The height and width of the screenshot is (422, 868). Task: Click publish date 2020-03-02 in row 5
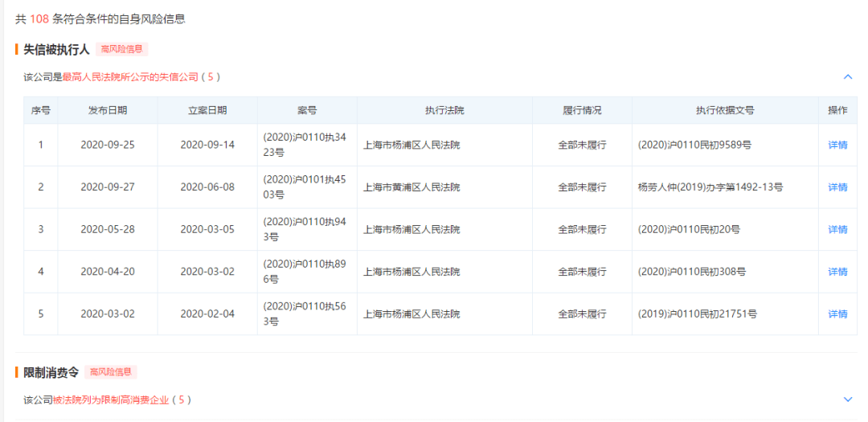point(108,314)
